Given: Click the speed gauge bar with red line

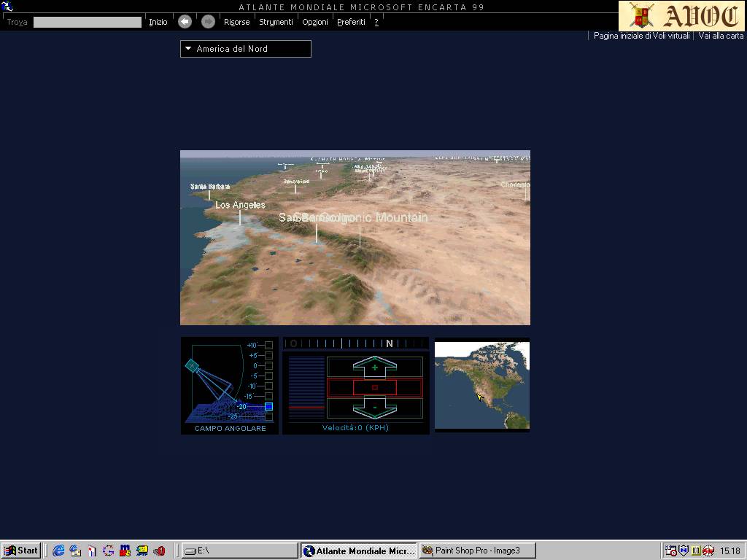Looking at the screenshot, I should click(306, 388).
